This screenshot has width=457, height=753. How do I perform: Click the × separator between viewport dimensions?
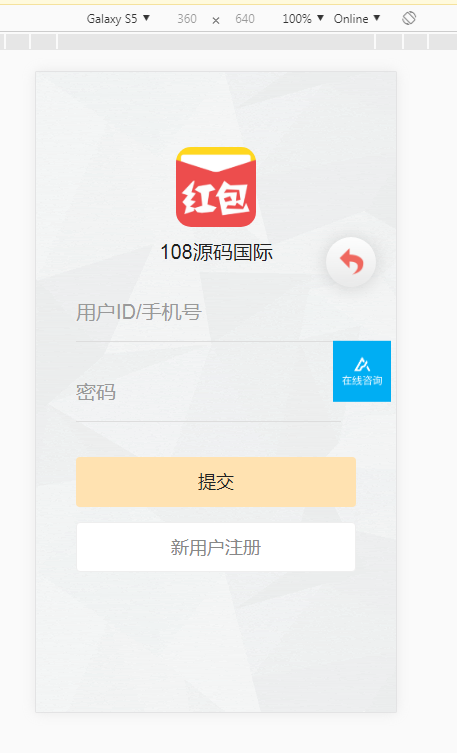pos(216,20)
